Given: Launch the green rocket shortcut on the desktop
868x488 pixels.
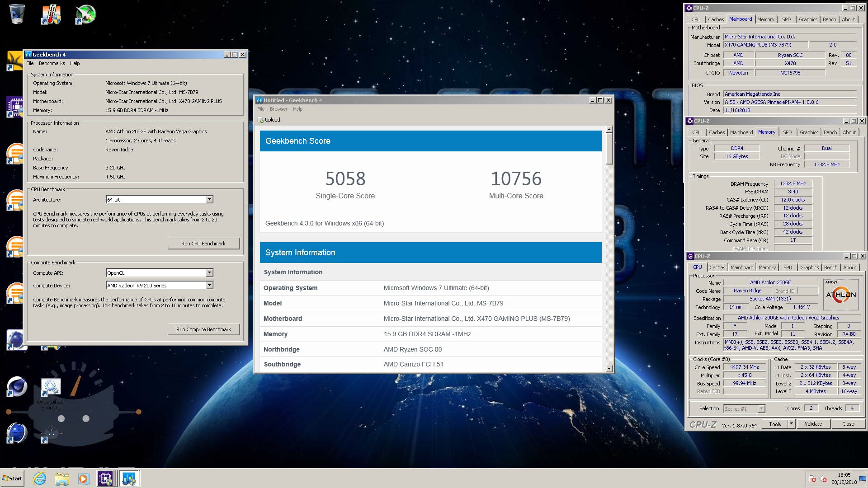Looking at the screenshot, I should click(85, 14).
